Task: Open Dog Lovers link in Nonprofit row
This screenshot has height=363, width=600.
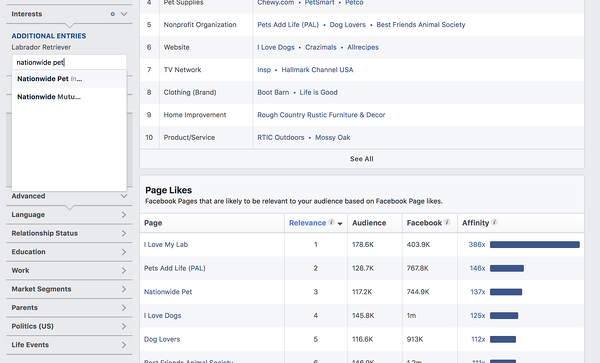Action: click(x=347, y=24)
